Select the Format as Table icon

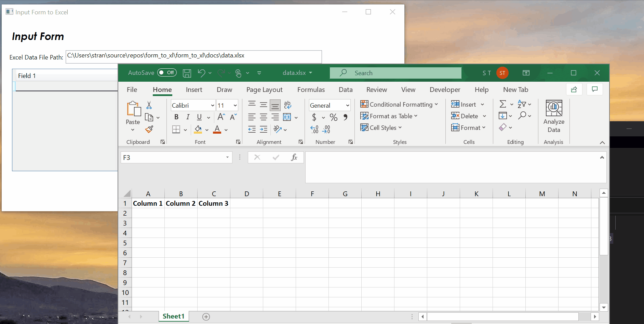click(364, 116)
